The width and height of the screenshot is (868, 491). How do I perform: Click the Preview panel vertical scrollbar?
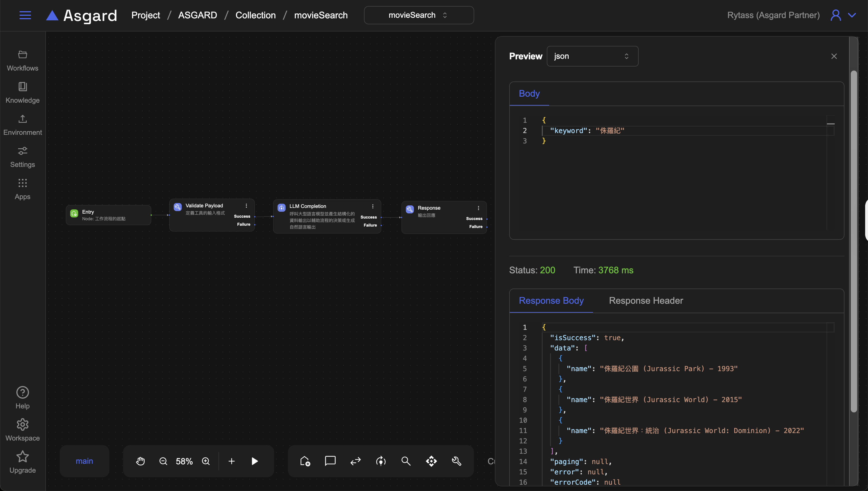pos(853,241)
